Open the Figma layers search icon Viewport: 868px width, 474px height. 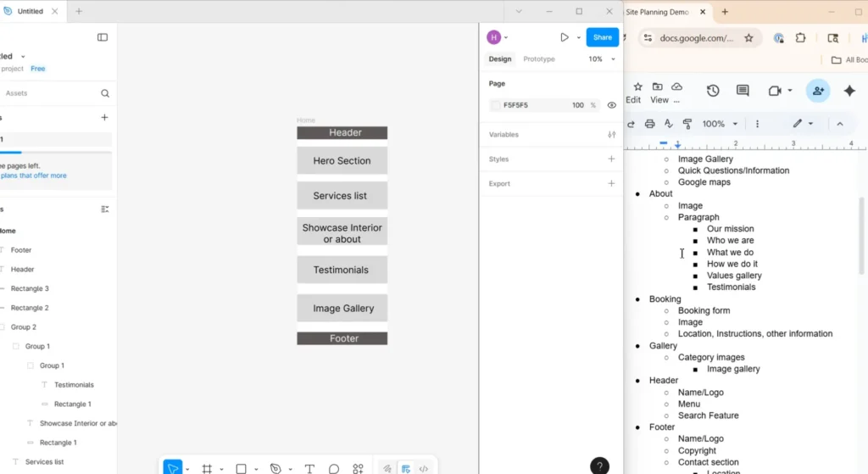(x=105, y=93)
